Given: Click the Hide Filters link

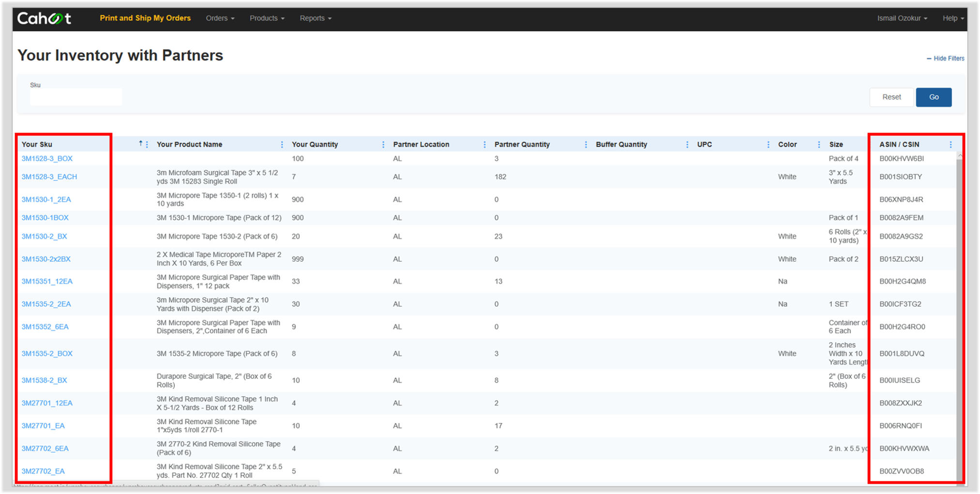Looking at the screenshot, I should coord(945,59).
